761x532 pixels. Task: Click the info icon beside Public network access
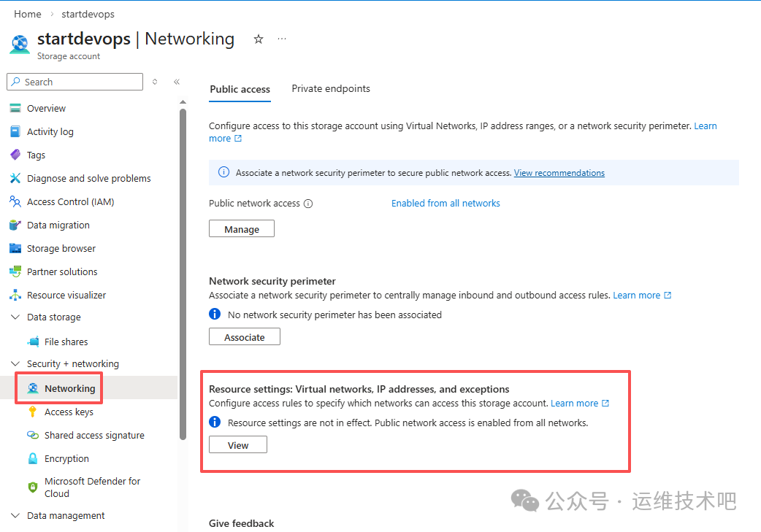[x=308, y=204]
